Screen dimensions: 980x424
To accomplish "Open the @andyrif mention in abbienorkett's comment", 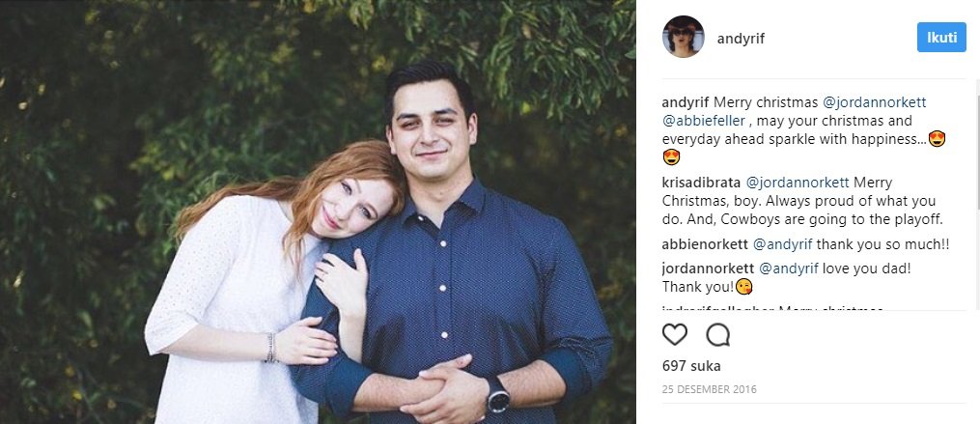I will 782,244.
